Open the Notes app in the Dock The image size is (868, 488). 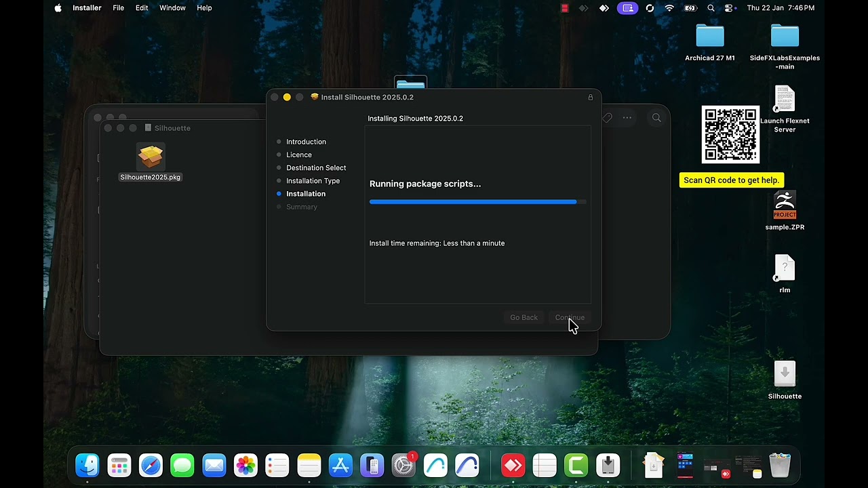309,466
